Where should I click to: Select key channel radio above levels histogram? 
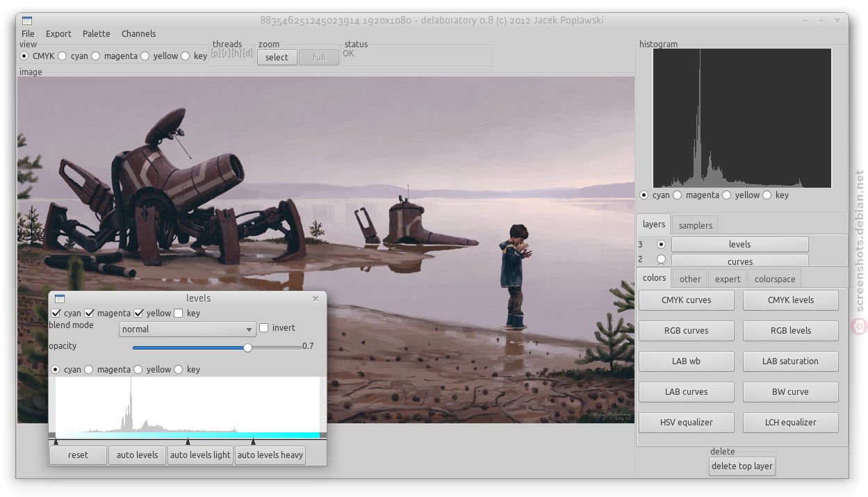click(x=179, y=370)
